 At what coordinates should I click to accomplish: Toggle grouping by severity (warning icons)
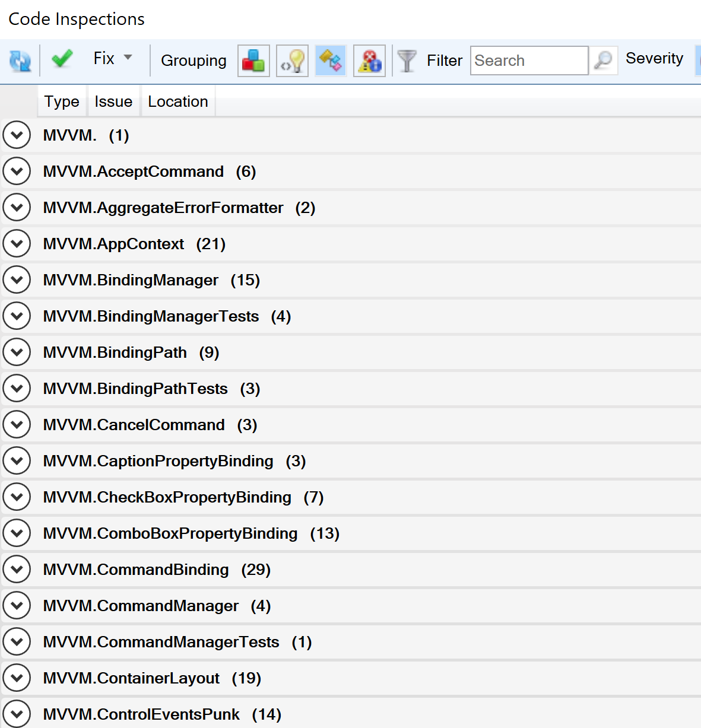click(369, 61)
